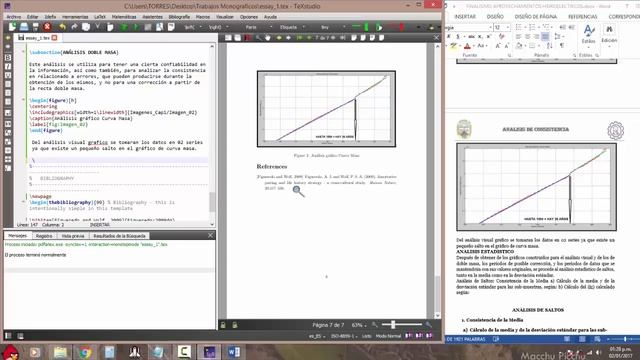
Task: Open the Matemáticas menu in TeXstudio
Action: pyautogui.click(x=124, y=17)
